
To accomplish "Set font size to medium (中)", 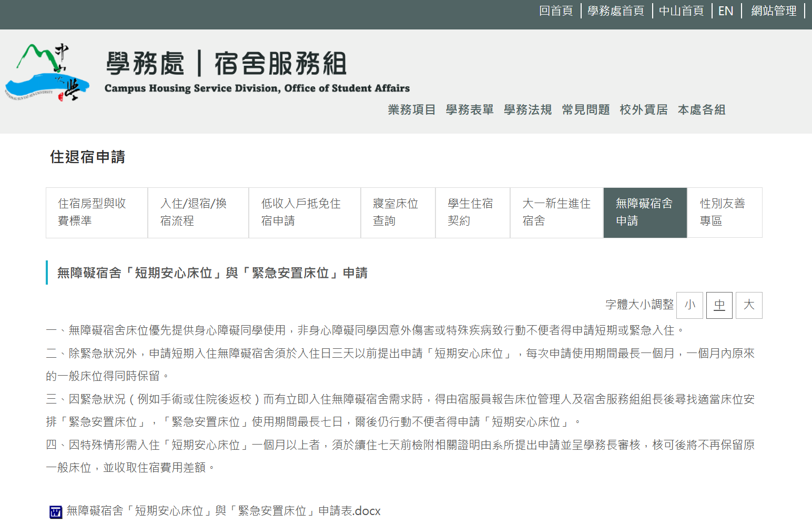I will 719,305.
